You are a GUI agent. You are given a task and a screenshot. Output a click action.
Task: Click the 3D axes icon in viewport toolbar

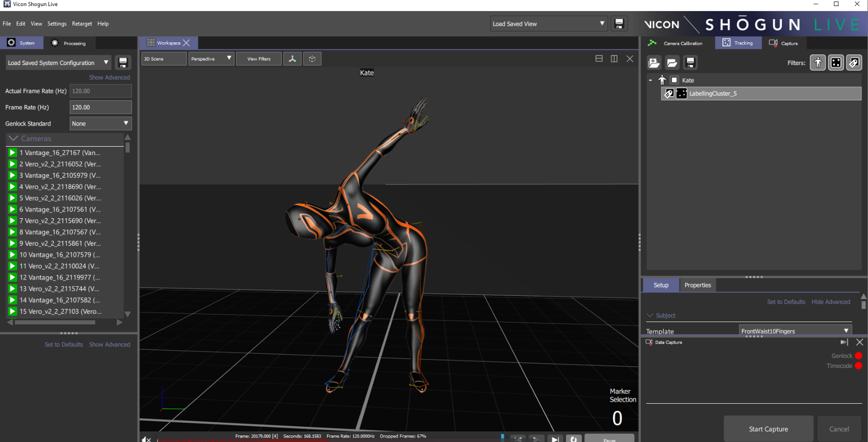click(x=292, y=59)
